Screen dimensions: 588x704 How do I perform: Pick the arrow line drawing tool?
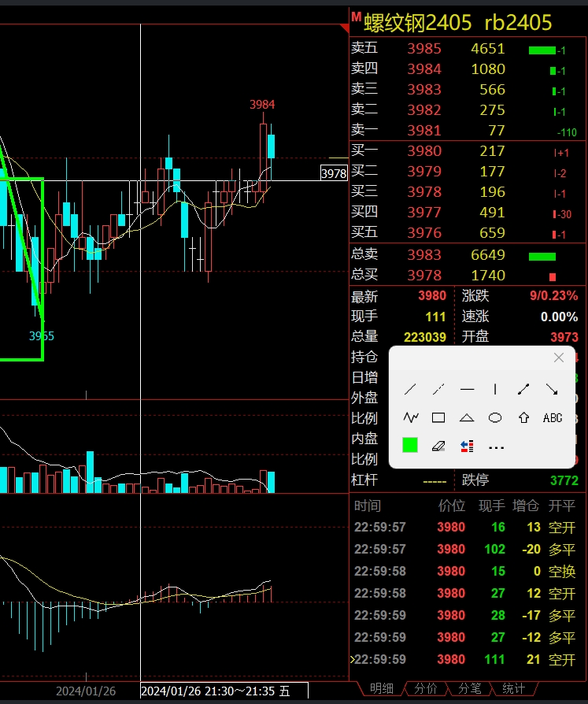pos(552,389)
